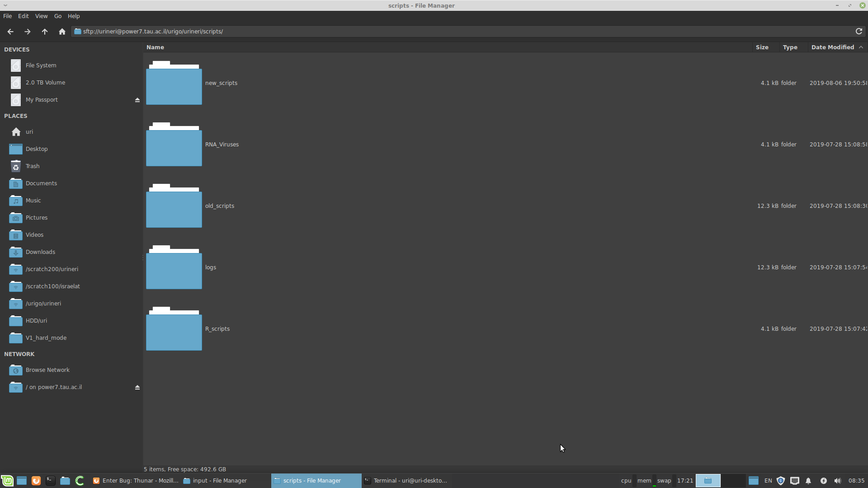Open the View menu

(x=41, y=16)
